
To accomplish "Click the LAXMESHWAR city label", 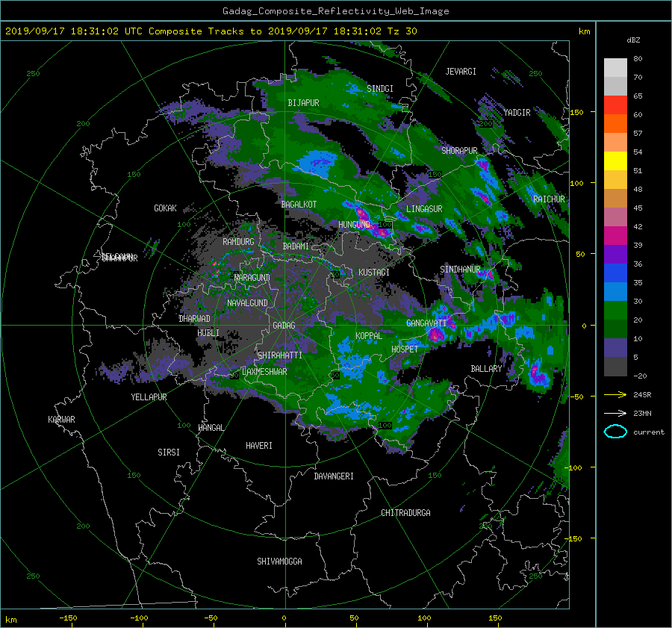I will pyautogui.click(x=264, y=372).
